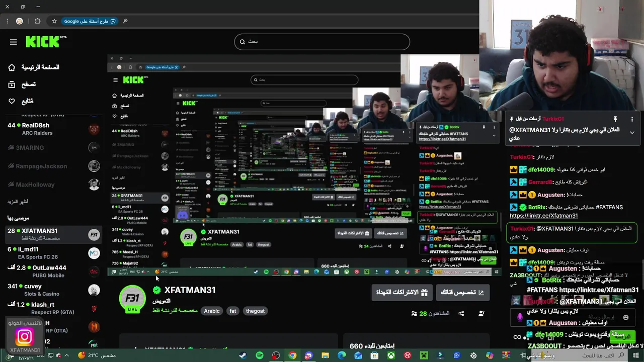Open pinned message three-dot options
This screenshot has width=644, height=362.
pos(632,119)
